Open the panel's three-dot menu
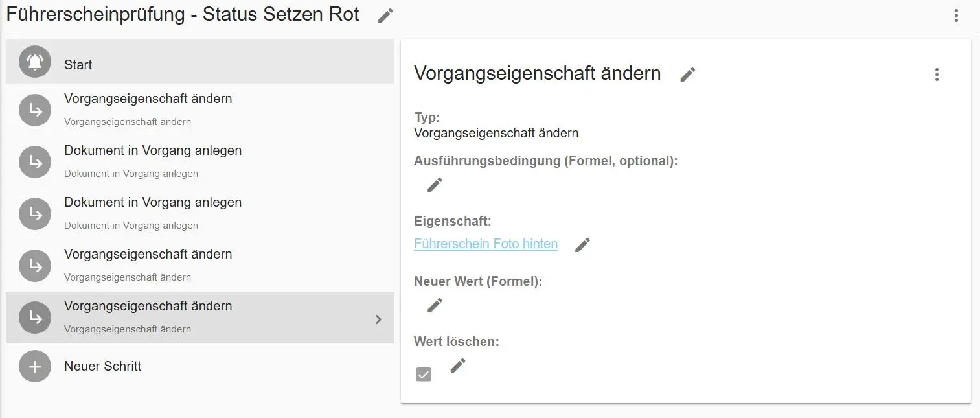The height and width of the screenshot is (418, 980). [x=936, y=75]
